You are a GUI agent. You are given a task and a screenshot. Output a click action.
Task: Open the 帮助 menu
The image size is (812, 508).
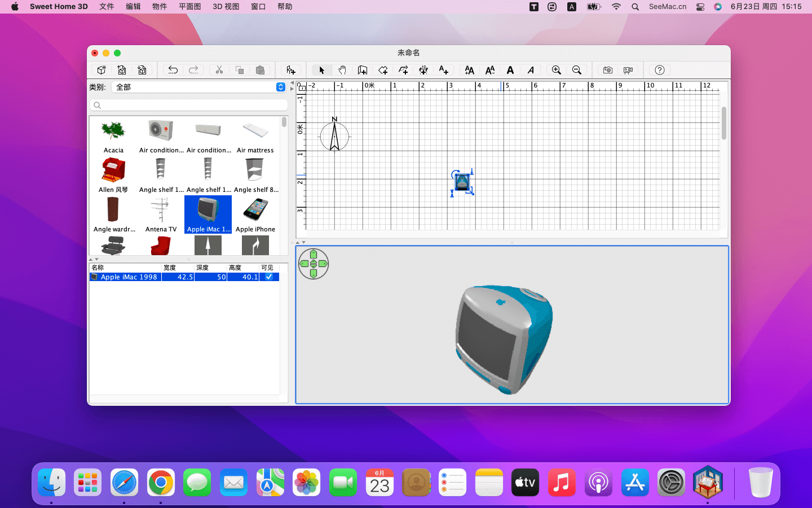click(285, 7)
